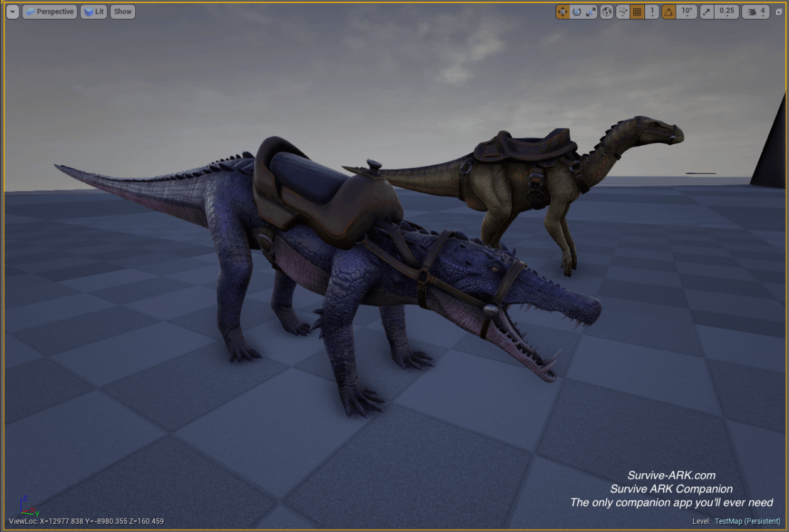The height and width of the screenshot is (532, 789).
Task: Toggle grid snapping for movement
Action: pyautogui.click(x=637, y=11)
